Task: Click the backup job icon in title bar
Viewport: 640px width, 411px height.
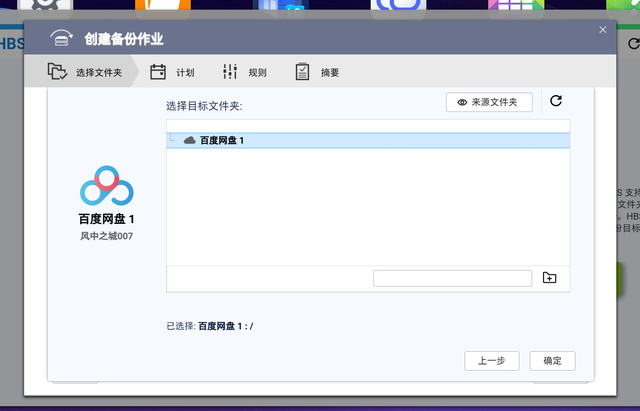Action: click(x=61, y=38)
